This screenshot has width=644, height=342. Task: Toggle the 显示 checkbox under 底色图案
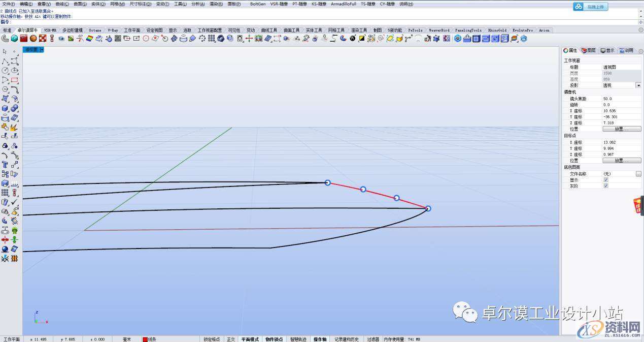[x=605, y=180]
